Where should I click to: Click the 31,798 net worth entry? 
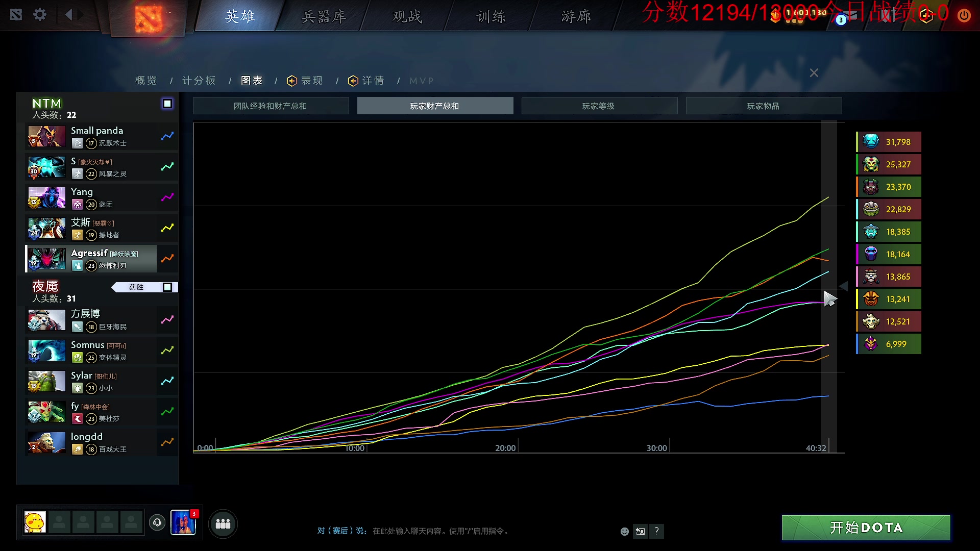(889, 142)
